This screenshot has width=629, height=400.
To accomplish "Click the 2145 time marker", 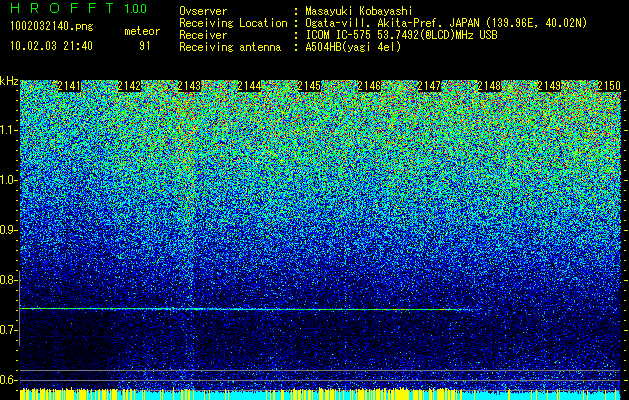I will [309, 86].
